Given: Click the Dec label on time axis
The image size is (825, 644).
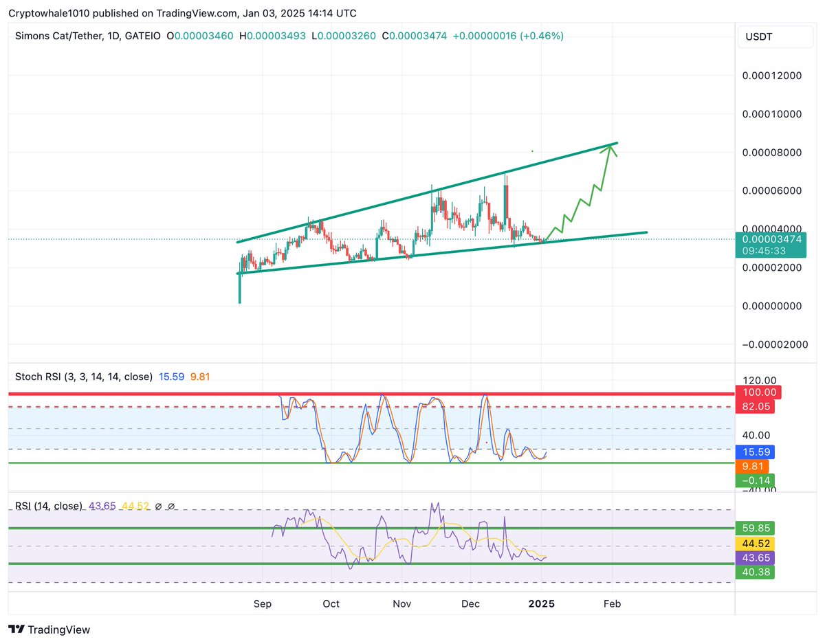Looking at the screenshot, I should point(471,604).
